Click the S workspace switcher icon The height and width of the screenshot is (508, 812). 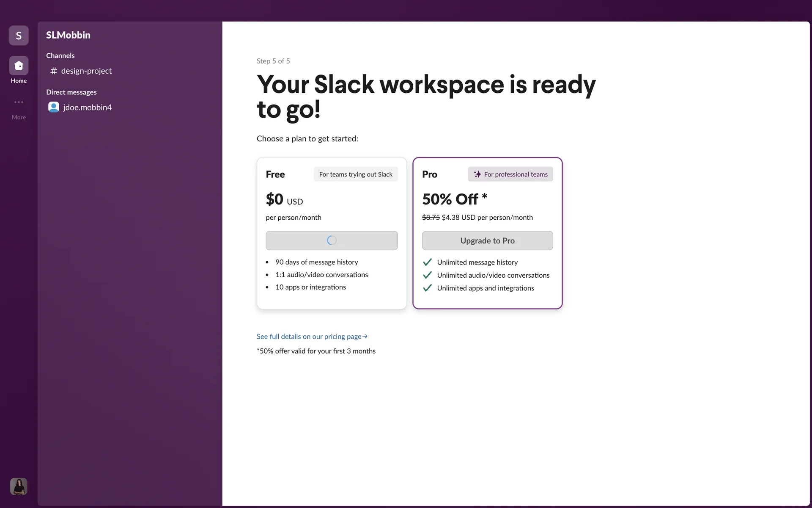tap(19, 36)
